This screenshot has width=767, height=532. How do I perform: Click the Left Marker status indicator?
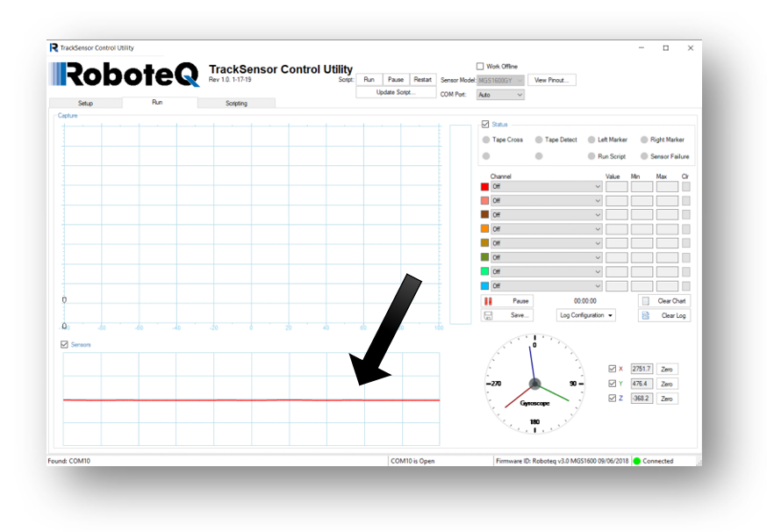coord(591,140)
